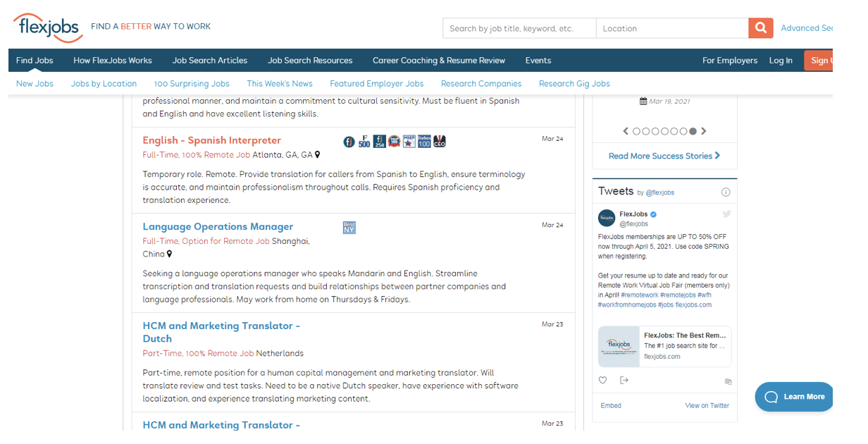
Task: Open the How FlexJobs Works menu
Action: pyautogui.click(x=113, y=61)
